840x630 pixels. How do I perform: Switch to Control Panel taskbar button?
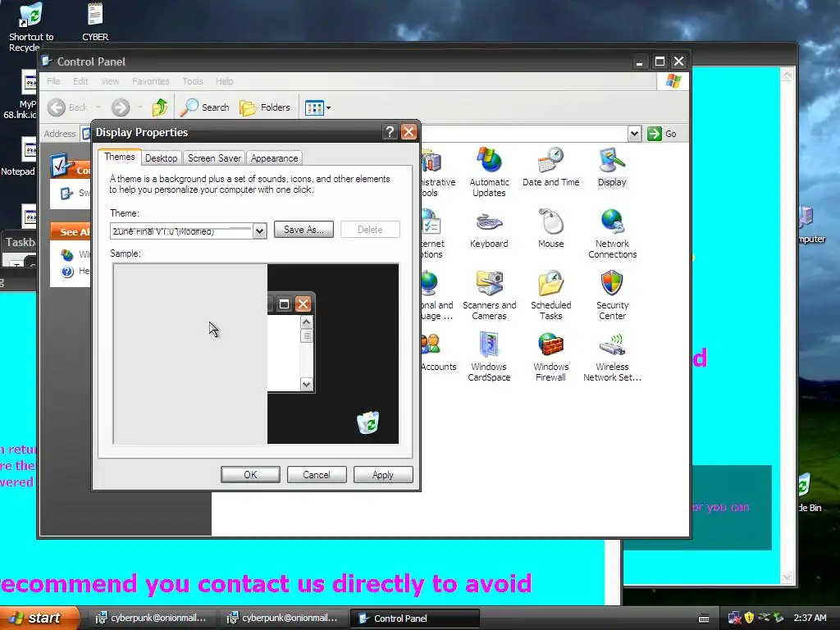coord(414,619)
